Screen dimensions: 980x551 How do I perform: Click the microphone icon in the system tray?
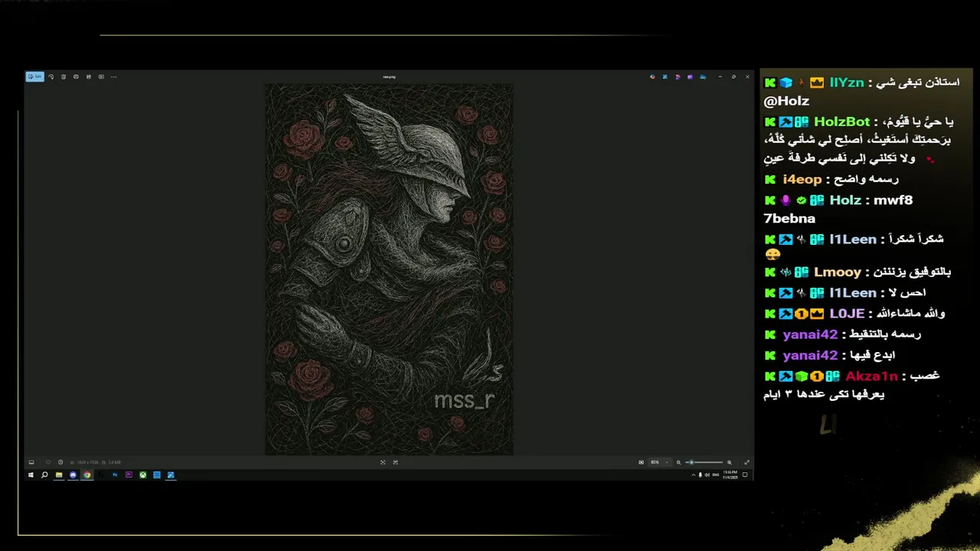(x=701, y=475)
